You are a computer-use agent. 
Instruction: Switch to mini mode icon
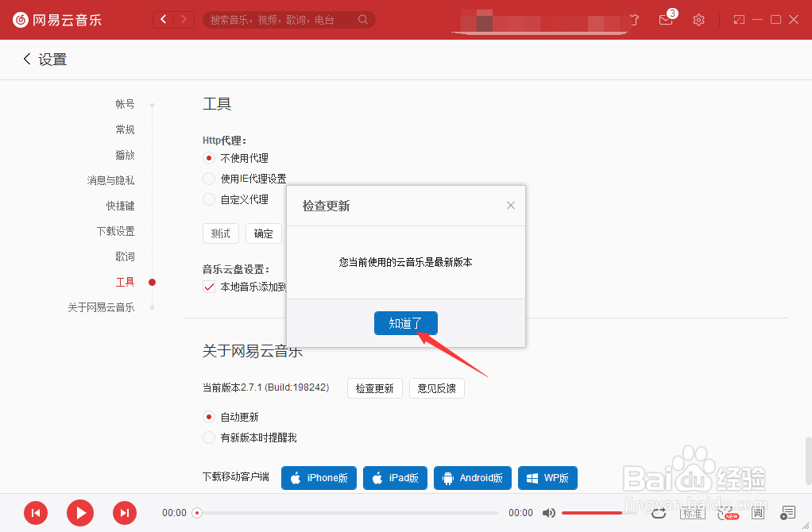pos(739,20)
